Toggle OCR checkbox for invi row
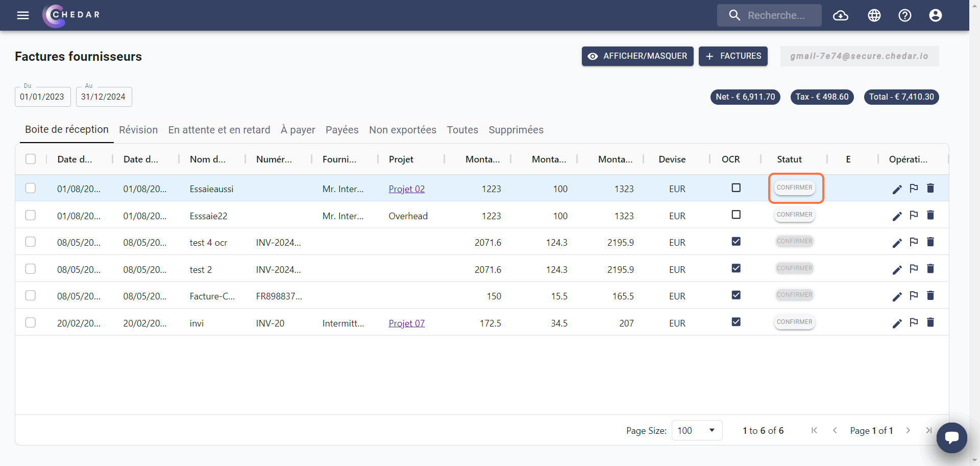Image resolution: width=980 pixels, height=466 pixels. 736,322
